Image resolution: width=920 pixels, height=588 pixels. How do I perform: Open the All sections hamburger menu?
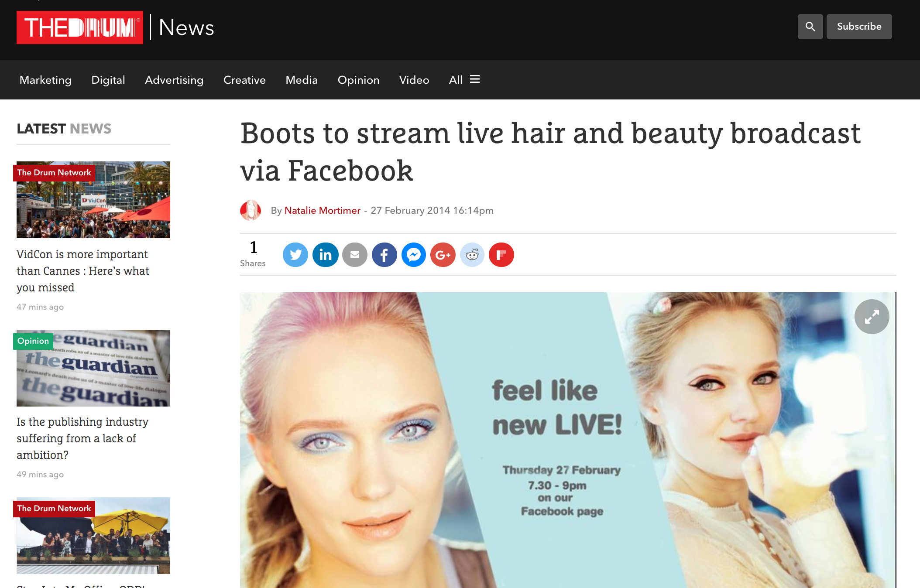point(464,80)
